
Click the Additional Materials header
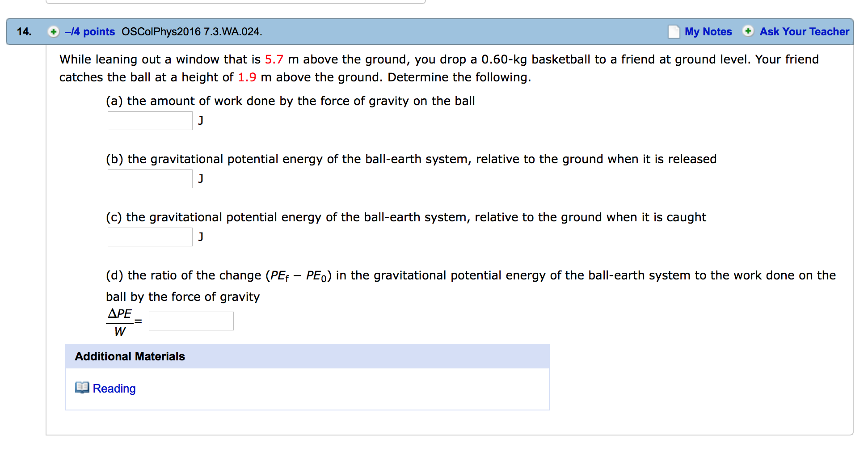tap(130, 356)
